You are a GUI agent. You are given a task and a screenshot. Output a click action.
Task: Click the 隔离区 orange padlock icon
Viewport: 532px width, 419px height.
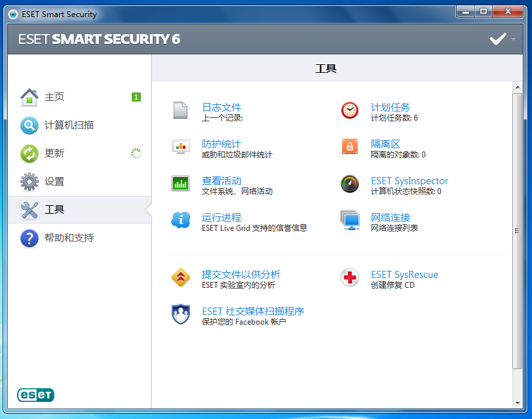coord(350,147)
